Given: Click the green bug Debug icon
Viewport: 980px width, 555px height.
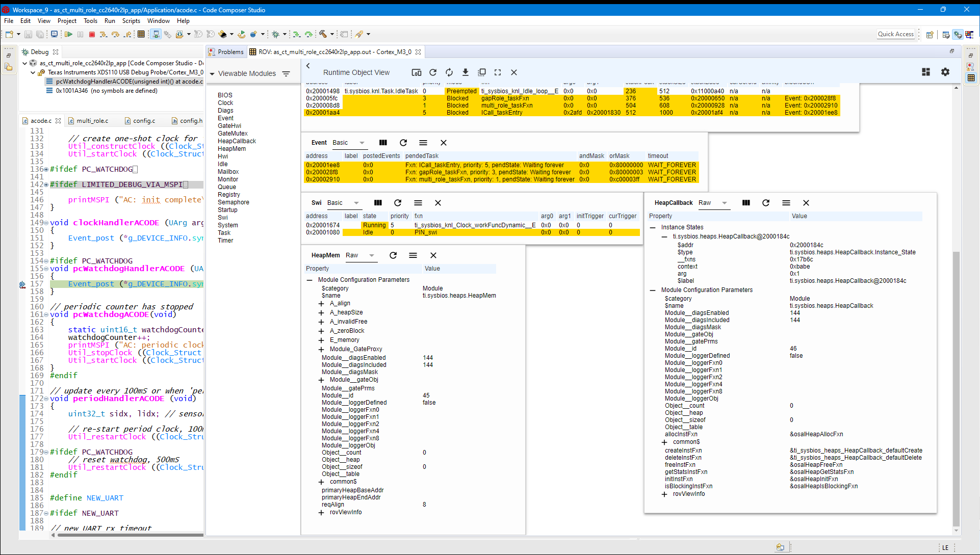Looking at the screenshot, I should [275, 34].
